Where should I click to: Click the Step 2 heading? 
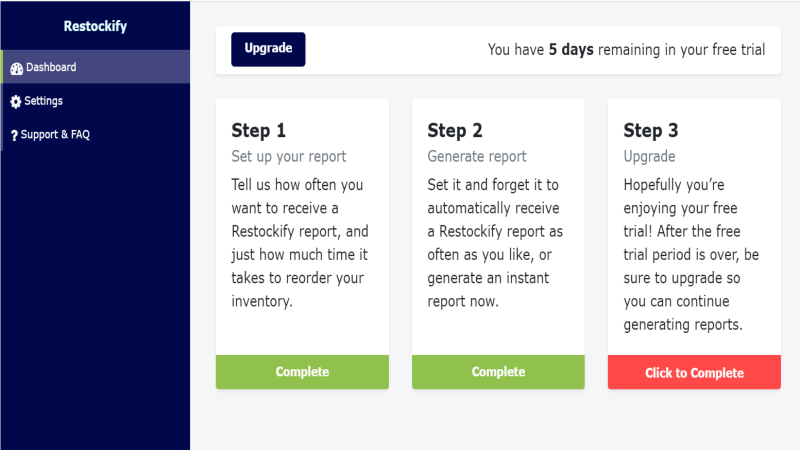(x=455, y=131)
